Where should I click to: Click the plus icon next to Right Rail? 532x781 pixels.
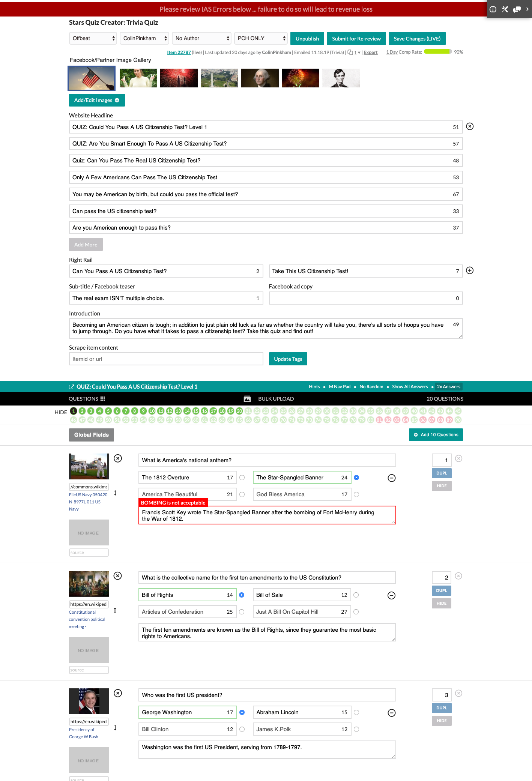[x=469, y=270]
